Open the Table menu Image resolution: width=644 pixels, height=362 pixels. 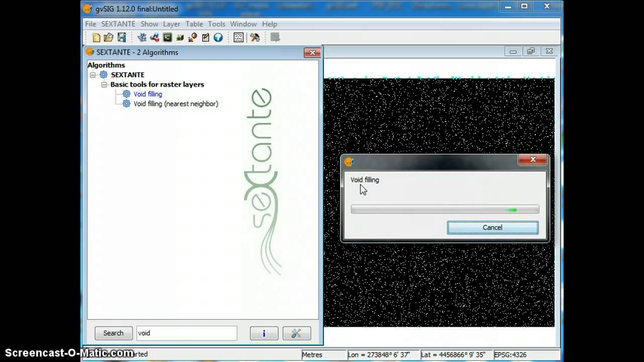(x=194, y=24)
